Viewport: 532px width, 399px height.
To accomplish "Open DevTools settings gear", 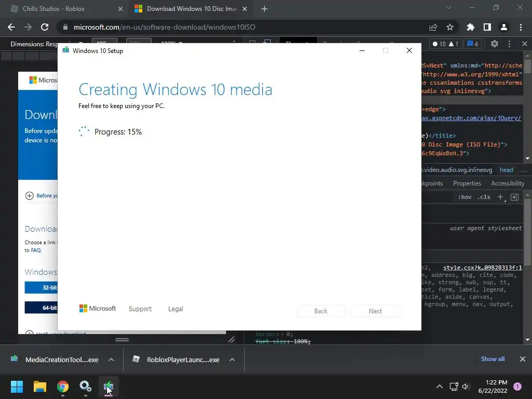I will pyautogui.click(x=495, y=44).
